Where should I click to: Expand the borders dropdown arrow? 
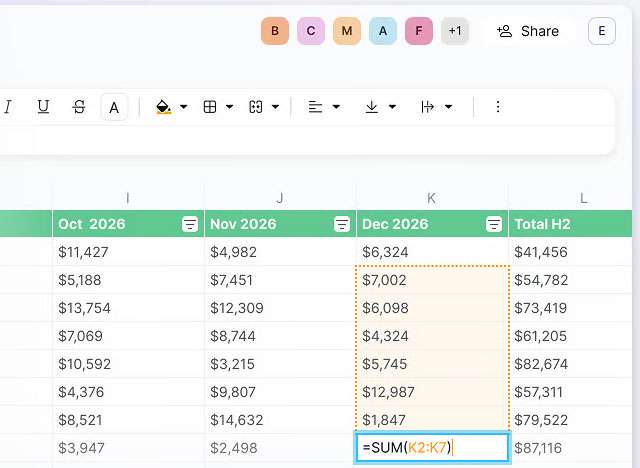(x=229, y=107)
